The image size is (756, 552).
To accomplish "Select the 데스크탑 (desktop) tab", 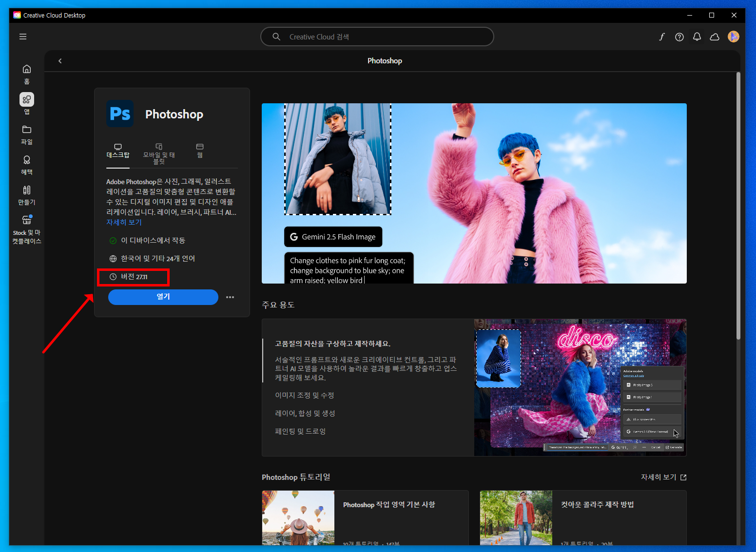I will 118,152.
